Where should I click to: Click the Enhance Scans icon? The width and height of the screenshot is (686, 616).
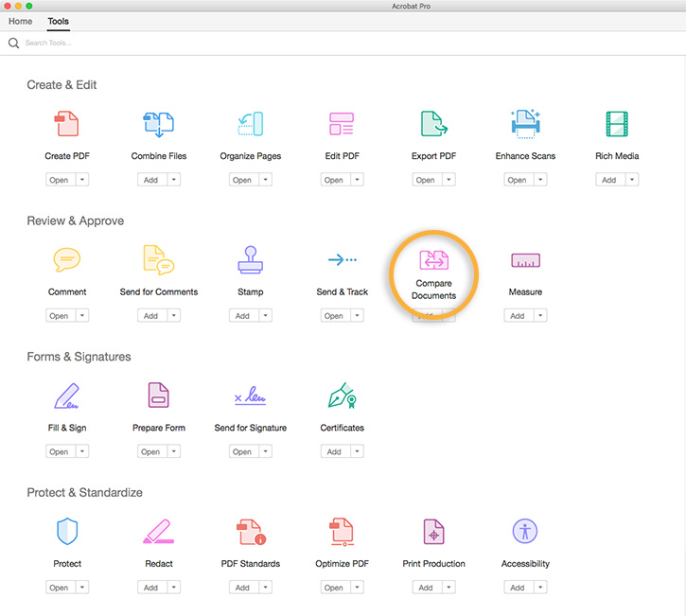point(525,124)
